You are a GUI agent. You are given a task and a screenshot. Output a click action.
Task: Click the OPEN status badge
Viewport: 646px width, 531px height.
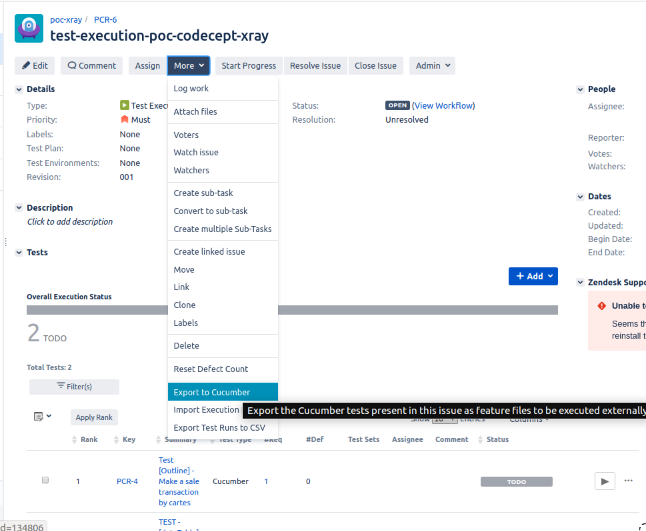point(398,105)
